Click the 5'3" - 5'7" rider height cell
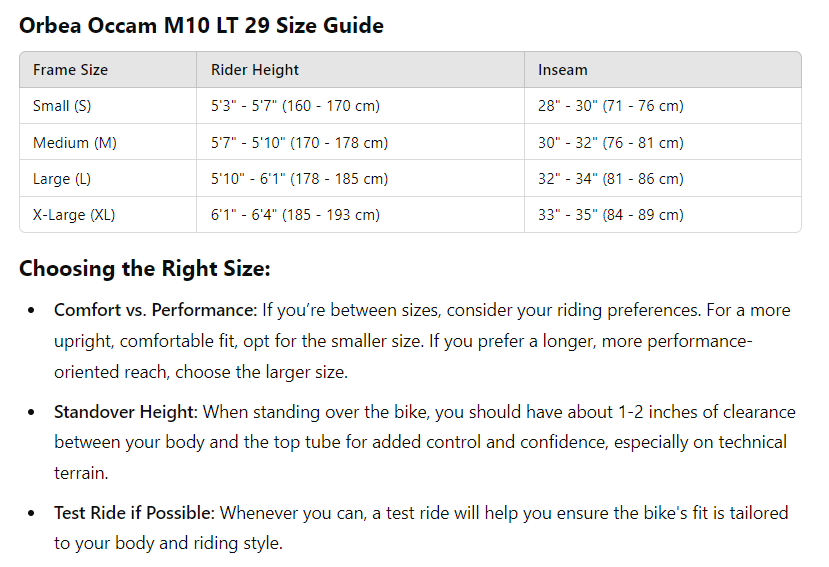Screen dimensions: 829x567 295,106
